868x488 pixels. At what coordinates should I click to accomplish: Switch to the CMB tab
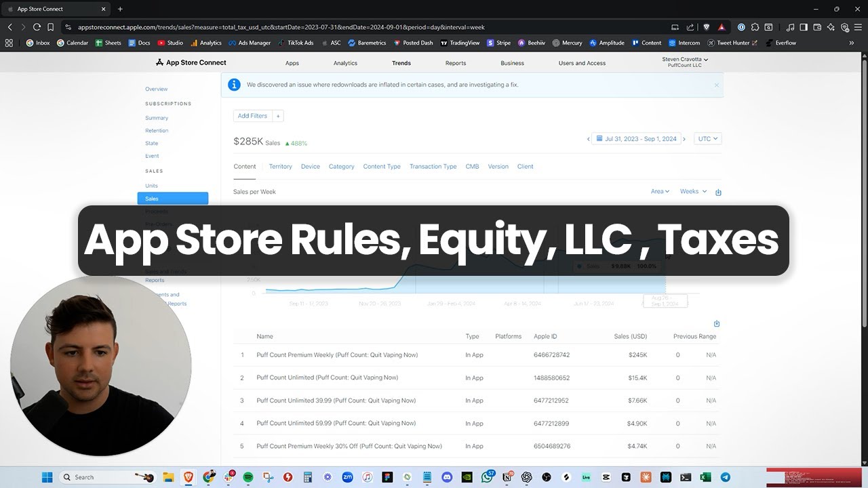point(472,166)
